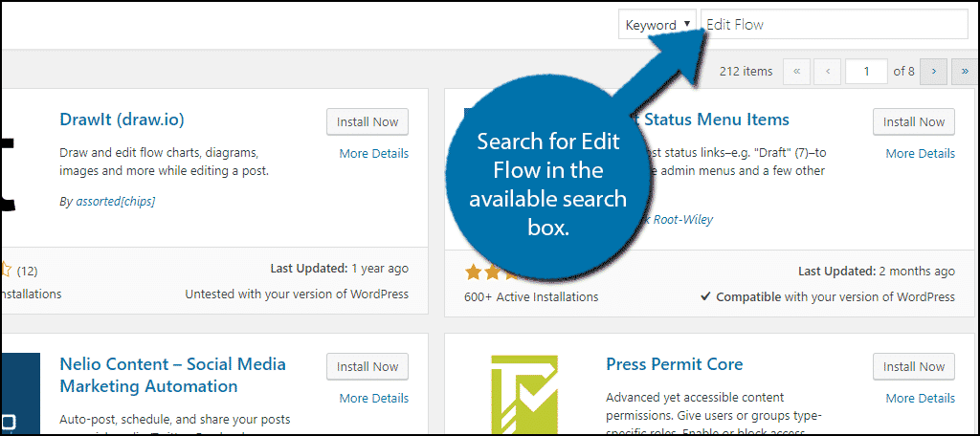
Task: Click the current page number field
Action: [x=866, y=71]
